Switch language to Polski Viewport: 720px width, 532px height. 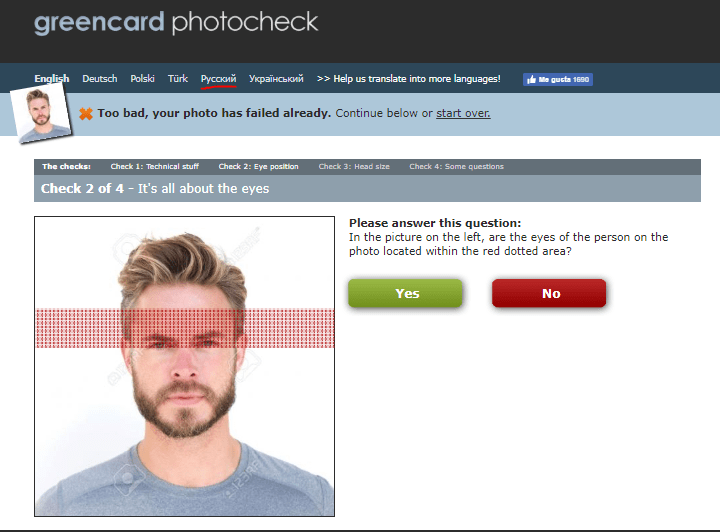tap(142, 78)
